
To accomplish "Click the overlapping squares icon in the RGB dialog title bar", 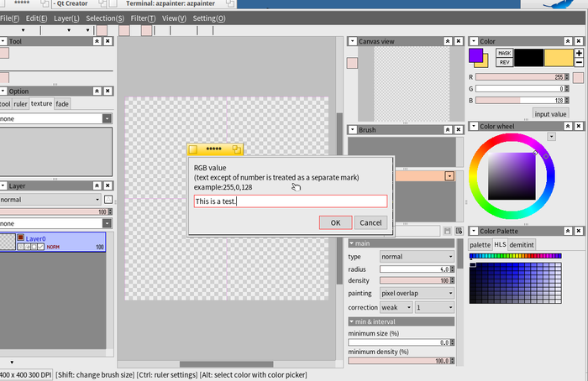I will click(x=237, y=149).
